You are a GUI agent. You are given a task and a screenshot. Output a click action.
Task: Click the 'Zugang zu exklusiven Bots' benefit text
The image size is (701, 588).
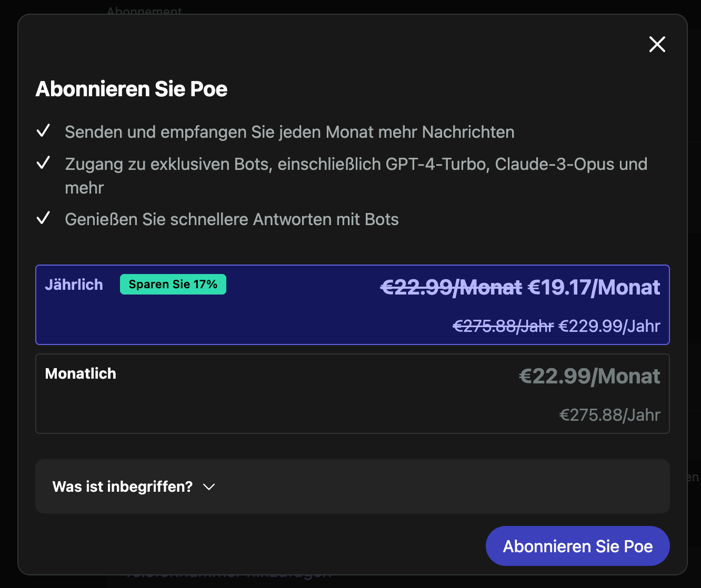click(x=356, y=165)
